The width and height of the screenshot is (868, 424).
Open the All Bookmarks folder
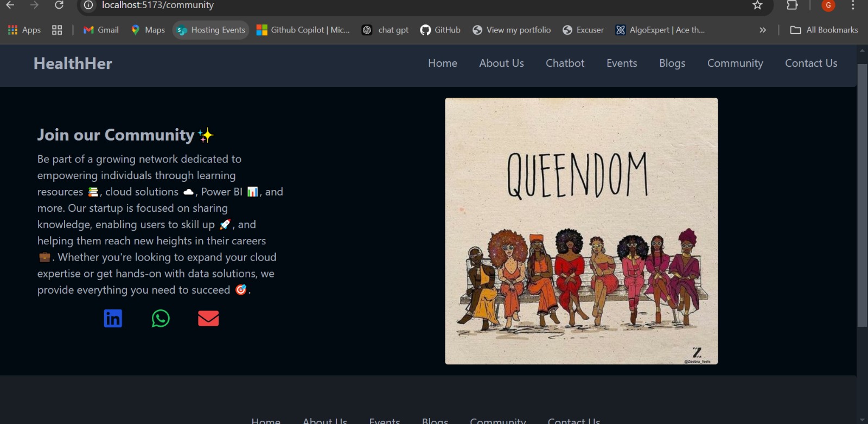coord(824,30)
